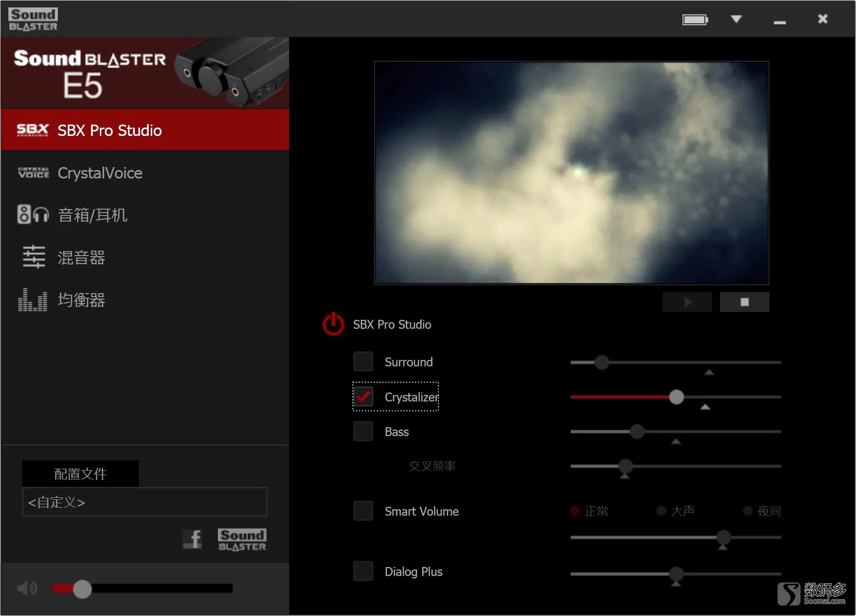Screen dimensions: 856x616
Task: Enable the Surround checkbox
Action: tap(363, 361)
